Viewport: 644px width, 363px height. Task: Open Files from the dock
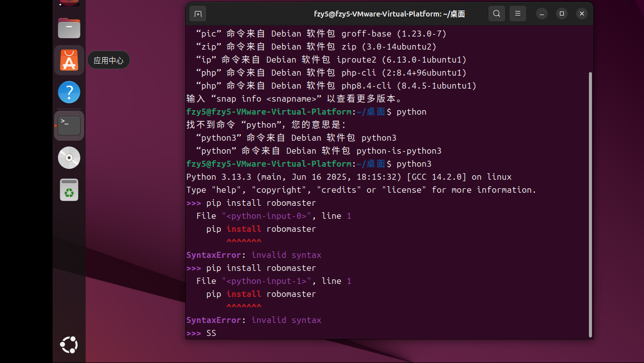[69, 28]
